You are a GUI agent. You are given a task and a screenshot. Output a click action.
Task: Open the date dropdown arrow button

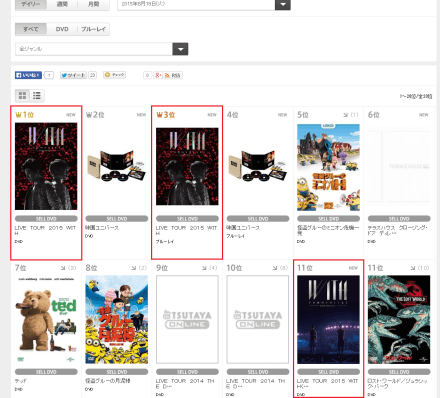pos(283,4)
